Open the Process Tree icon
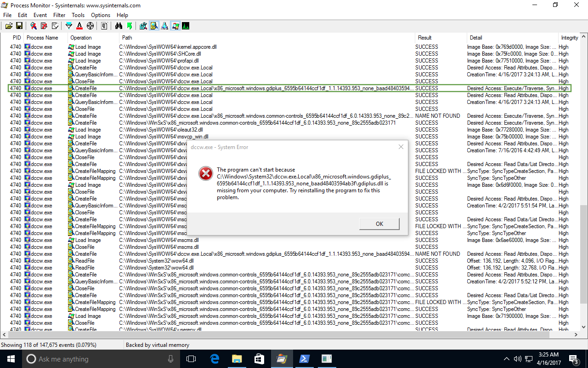 pyautogui.click(x=104, y=26)
